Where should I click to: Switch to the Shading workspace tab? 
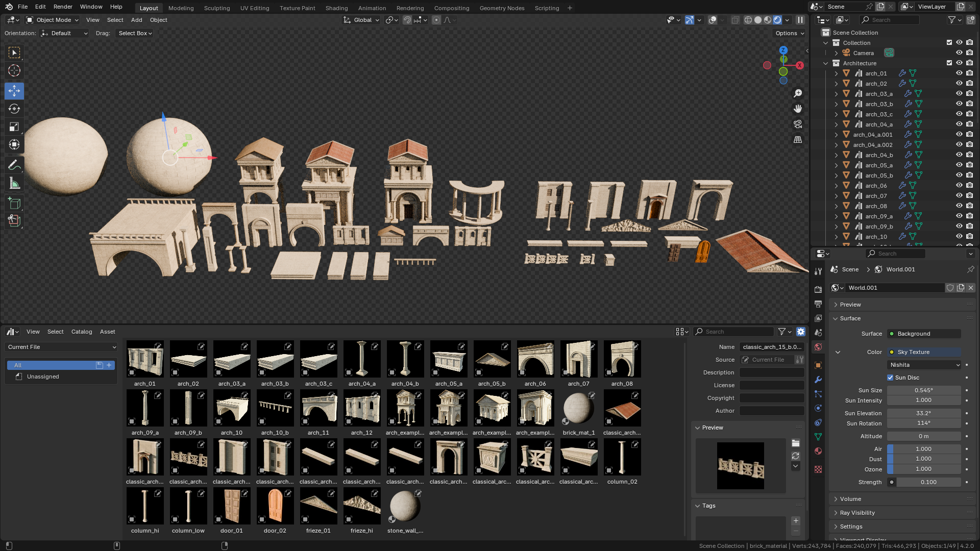336,8
